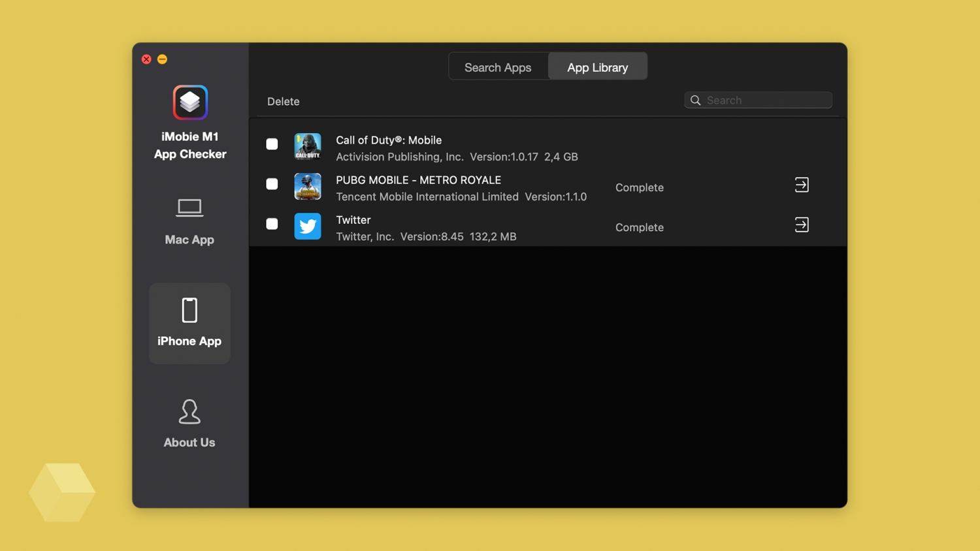980x551 pixels.
Task: Click the Twitter bird app icon
Action: [308, 227]
